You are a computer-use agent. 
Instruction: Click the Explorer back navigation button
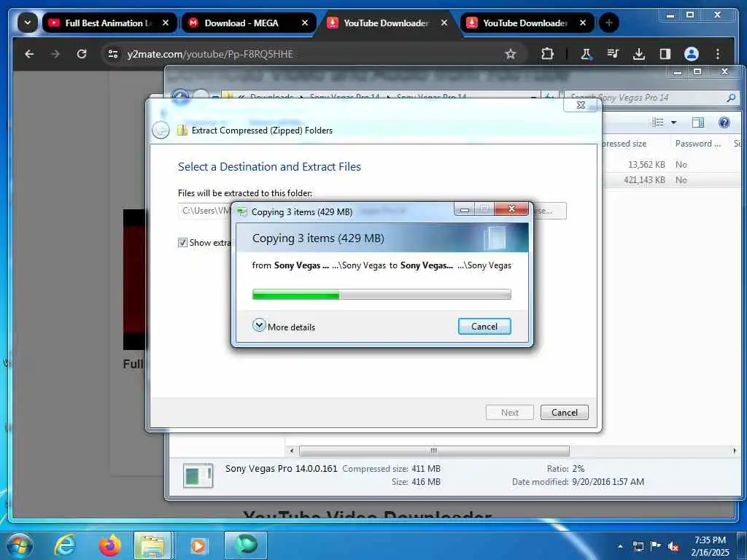click(x=180, y=97)
